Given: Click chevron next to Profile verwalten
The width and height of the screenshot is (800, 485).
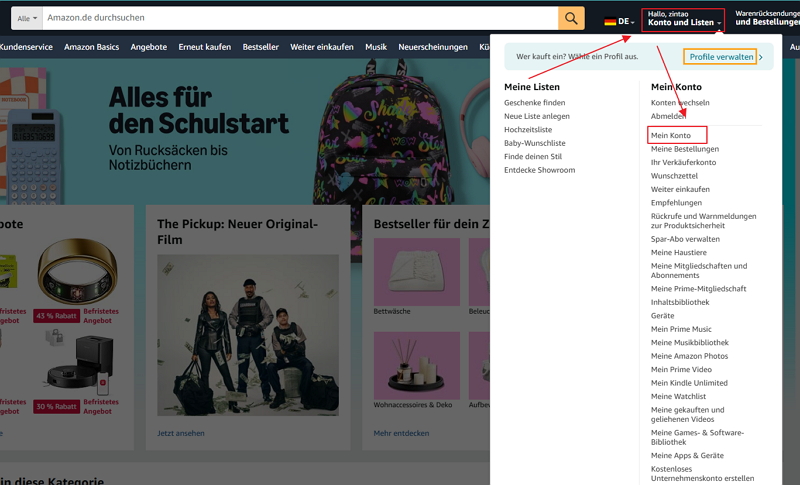Looking at the screenshot, I should (x=761, y=57).
